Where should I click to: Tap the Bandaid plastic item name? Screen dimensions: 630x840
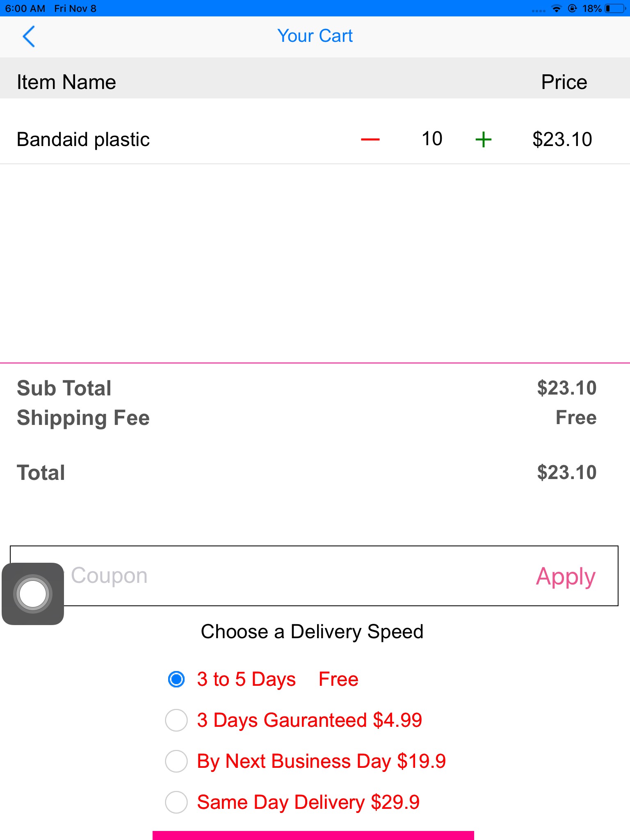pyautogui.click(x=83, y=139)
